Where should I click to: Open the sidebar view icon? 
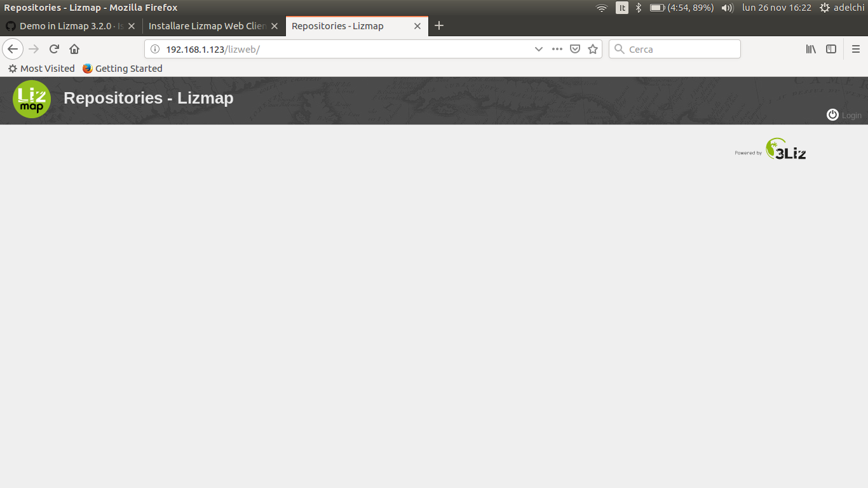[x=831, y=49]
